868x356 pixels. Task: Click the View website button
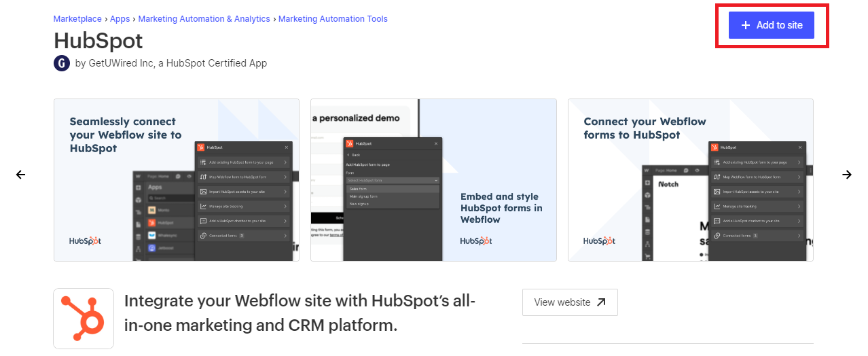570,302
